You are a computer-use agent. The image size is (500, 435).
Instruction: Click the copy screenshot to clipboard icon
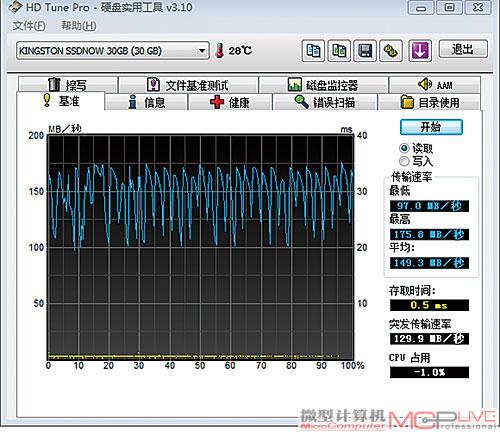point(339,51)
